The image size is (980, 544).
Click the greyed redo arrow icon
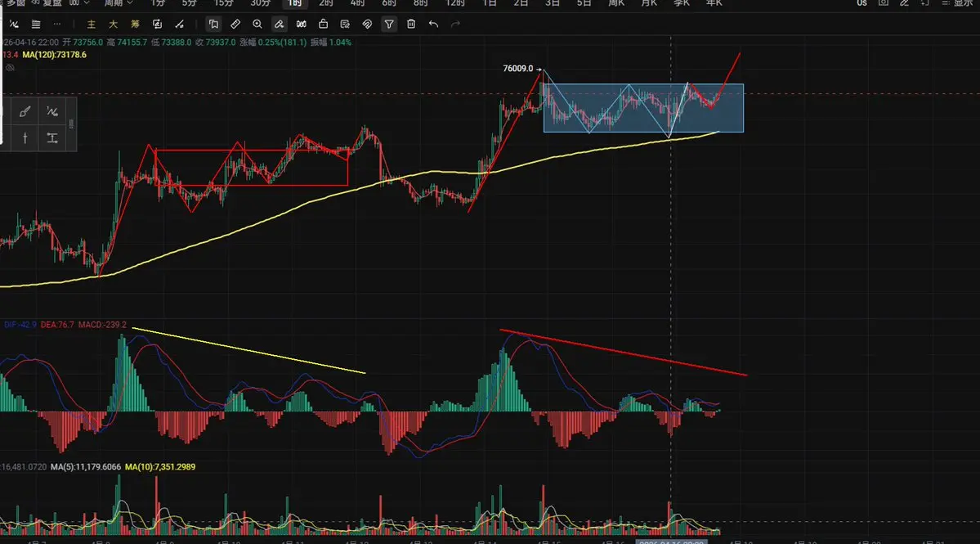455,25
